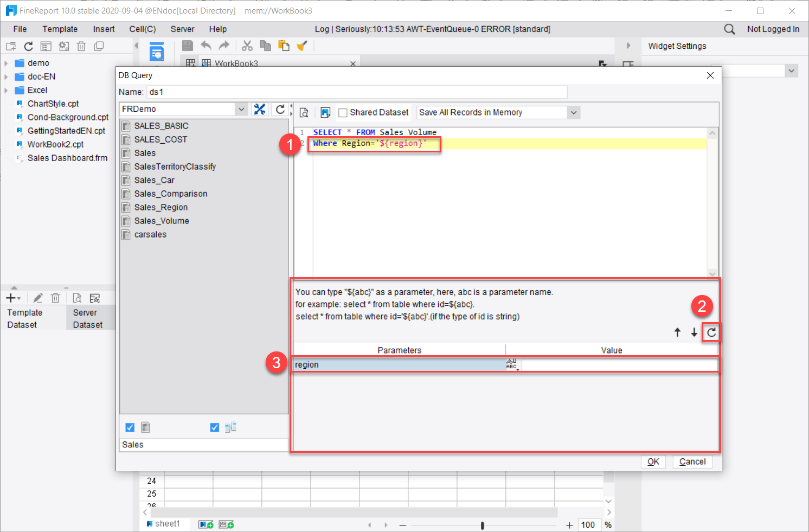The image size is (809, 532).
Task: Click the search magnifier icon in the menu bar
Action: tap(730, 29)
